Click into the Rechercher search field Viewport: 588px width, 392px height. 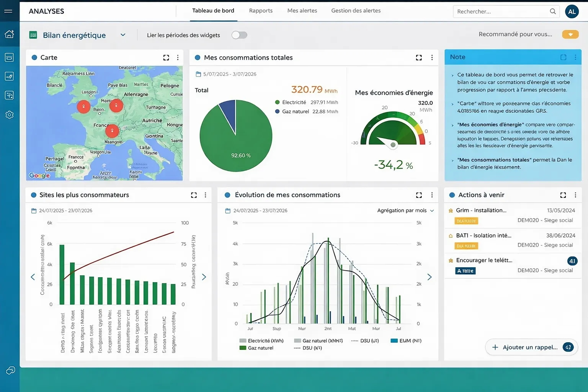[501, 11]
